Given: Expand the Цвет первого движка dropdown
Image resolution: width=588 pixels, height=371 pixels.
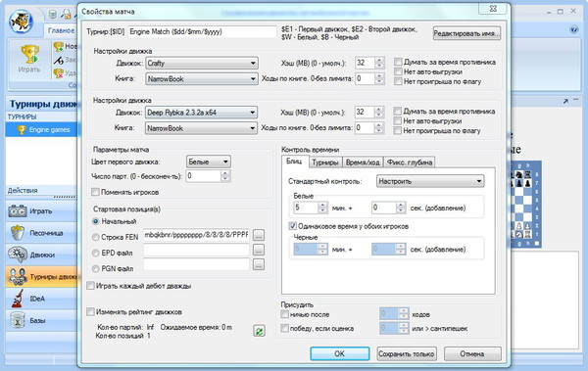Looking at the screenshot, I should [209, 162].
